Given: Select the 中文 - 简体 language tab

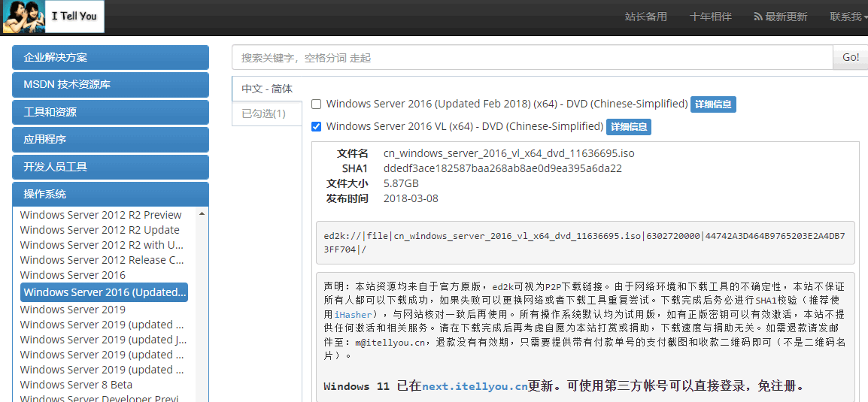Looking at the screenshot, I should click(x=267, y=89).
